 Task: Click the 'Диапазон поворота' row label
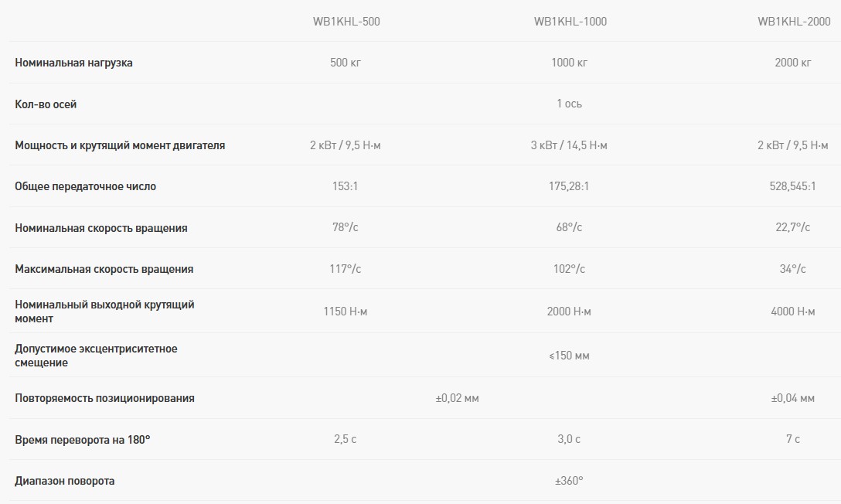pos(64,481)
